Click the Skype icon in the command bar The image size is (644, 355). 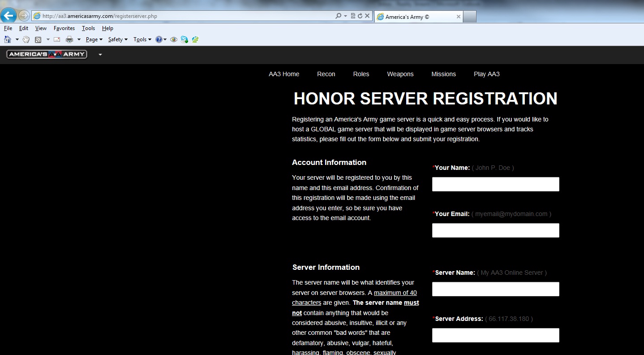[x=185, y=39]
